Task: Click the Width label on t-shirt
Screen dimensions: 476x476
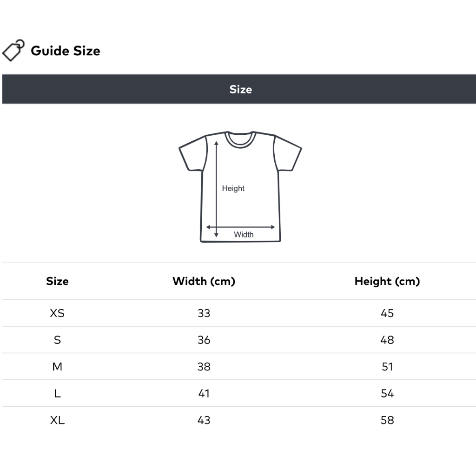Action: pyautogui.click(x=244, y=235)
